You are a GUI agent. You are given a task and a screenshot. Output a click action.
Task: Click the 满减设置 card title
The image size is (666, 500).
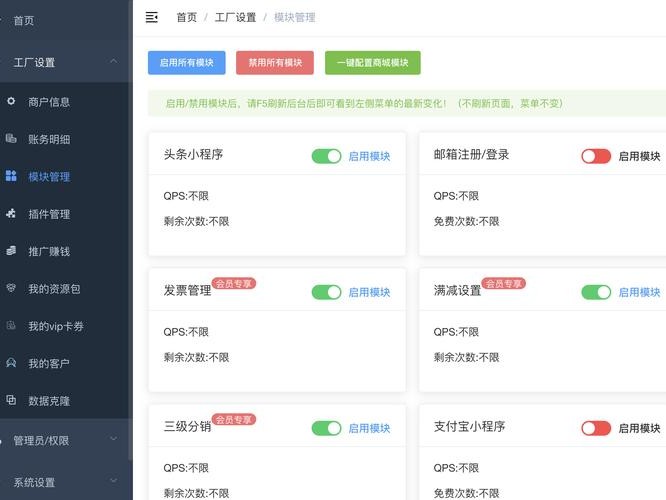(x=457, y=291)
